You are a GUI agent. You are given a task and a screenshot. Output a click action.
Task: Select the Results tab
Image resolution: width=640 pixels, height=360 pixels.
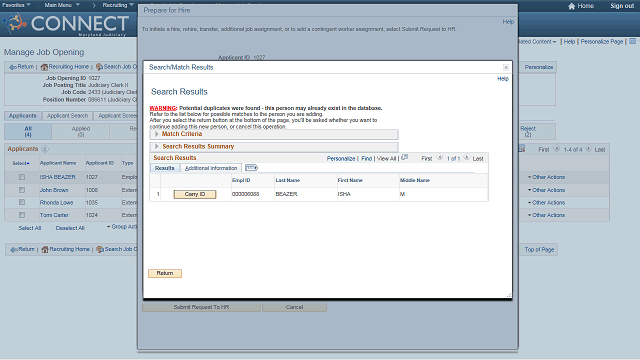(164, 168)
